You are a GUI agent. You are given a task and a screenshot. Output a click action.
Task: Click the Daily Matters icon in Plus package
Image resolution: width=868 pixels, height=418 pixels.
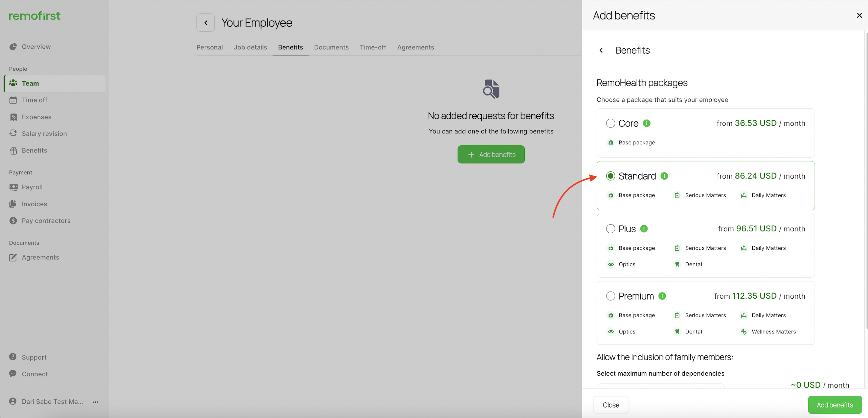coord(744,248)
